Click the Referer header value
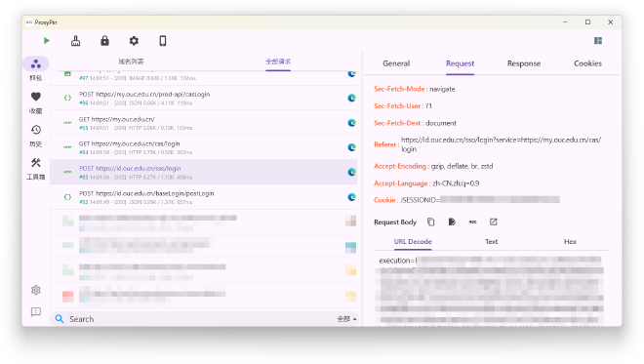This screenshot has height=364, width=644. pos(502,144)
